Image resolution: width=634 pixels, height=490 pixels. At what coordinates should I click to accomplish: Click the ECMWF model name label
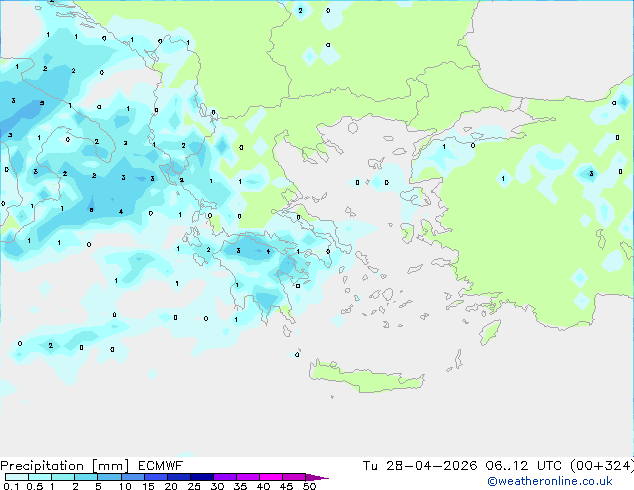(161, 466)
